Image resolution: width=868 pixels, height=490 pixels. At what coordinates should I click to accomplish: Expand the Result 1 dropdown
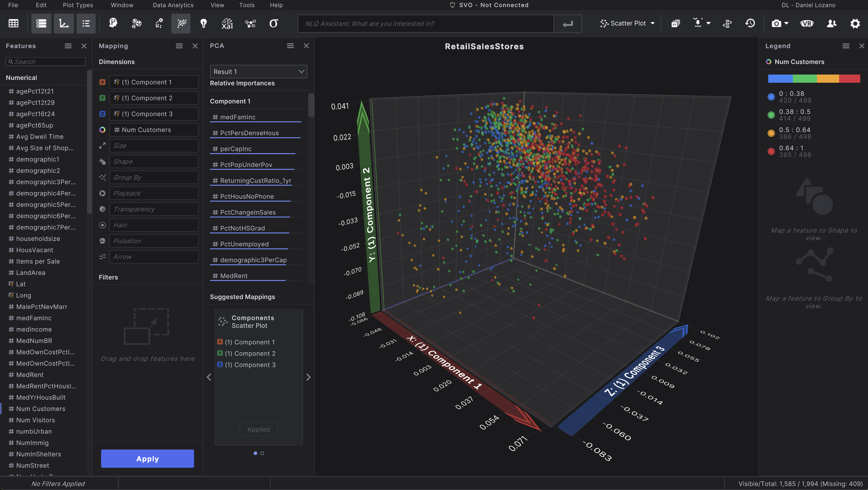[258, 72]
